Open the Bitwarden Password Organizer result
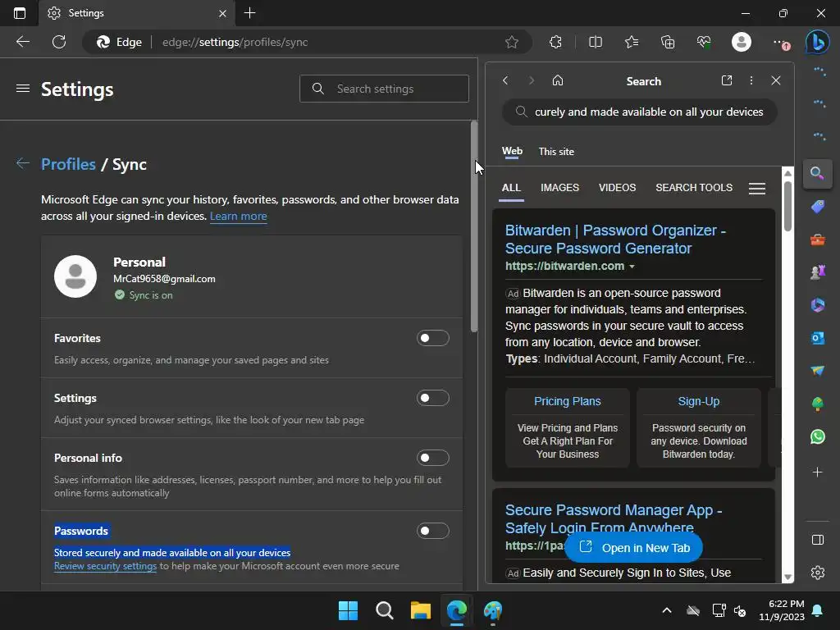Screen dimensions: 840x630 [x=615, y=240]
